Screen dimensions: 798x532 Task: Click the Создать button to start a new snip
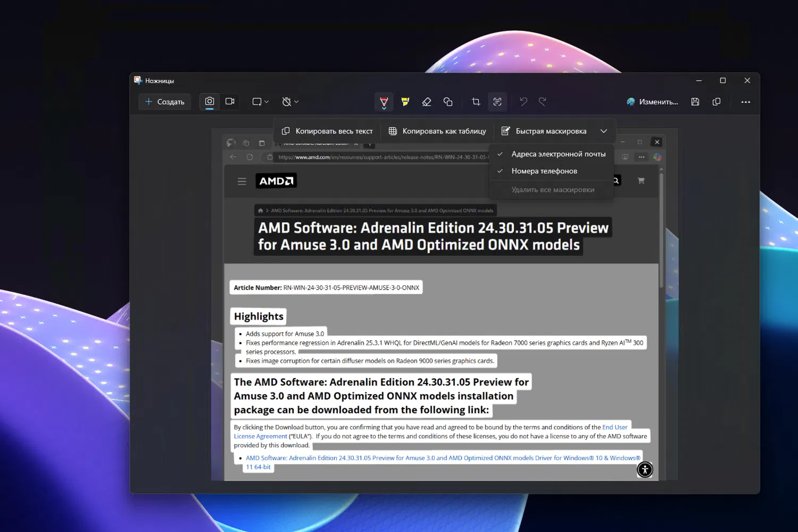pos(165,102)
